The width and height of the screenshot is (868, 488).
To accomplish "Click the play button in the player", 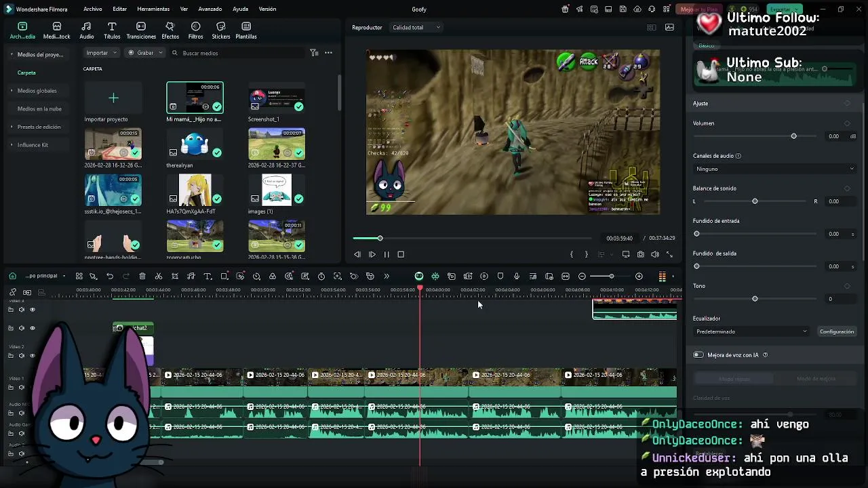I will point(372,255).
